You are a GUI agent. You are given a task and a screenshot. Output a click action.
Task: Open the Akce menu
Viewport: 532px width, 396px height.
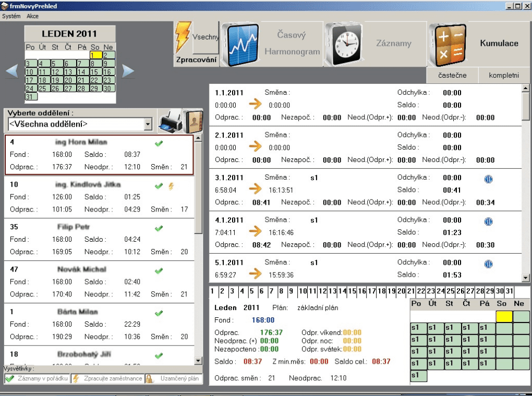coord(32,16)
